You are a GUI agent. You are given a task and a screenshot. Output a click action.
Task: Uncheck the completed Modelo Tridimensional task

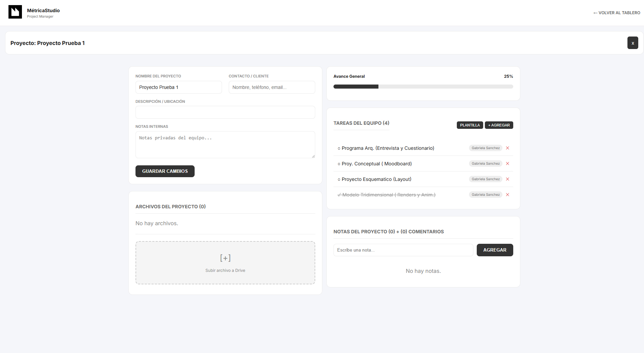[339, 195]
